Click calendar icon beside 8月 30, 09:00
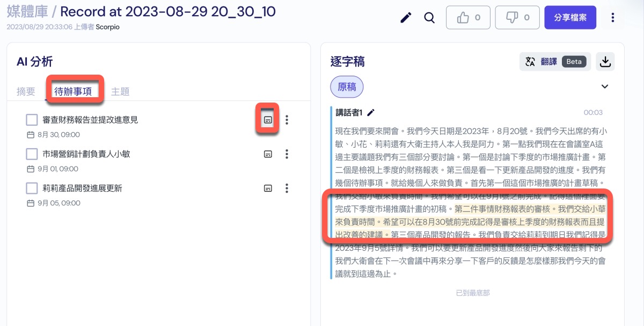 31,135
